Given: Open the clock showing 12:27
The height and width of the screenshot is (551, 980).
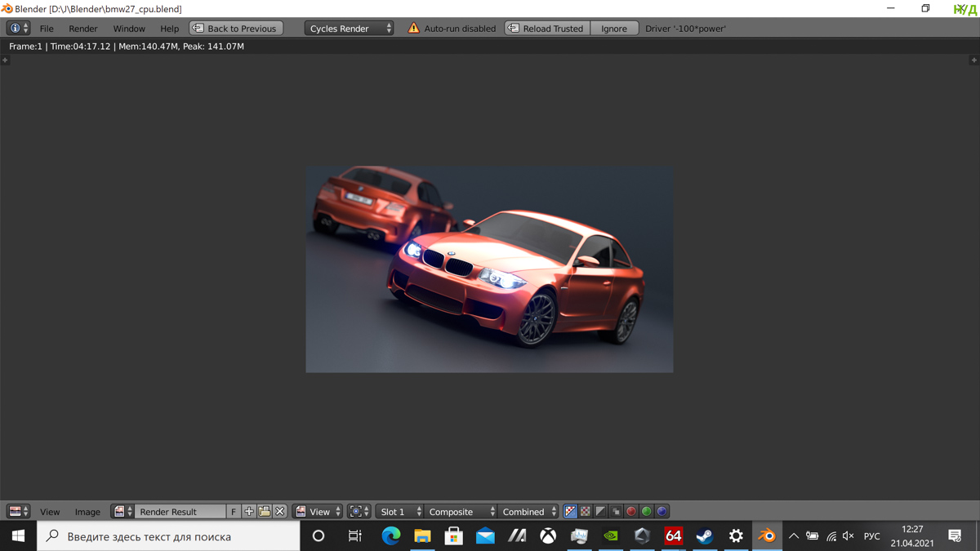Looking at the screenshot, I should pyautogui.click(x=912, y=536).
